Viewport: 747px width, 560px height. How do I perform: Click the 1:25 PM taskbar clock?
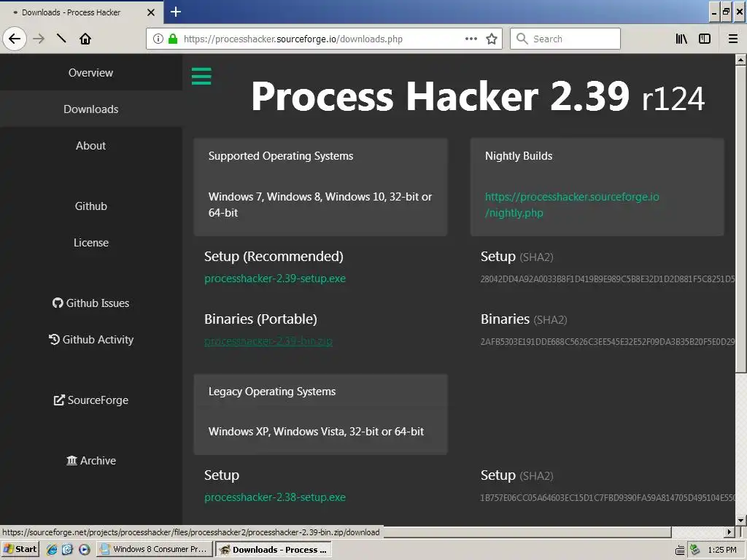click(721, 550)
